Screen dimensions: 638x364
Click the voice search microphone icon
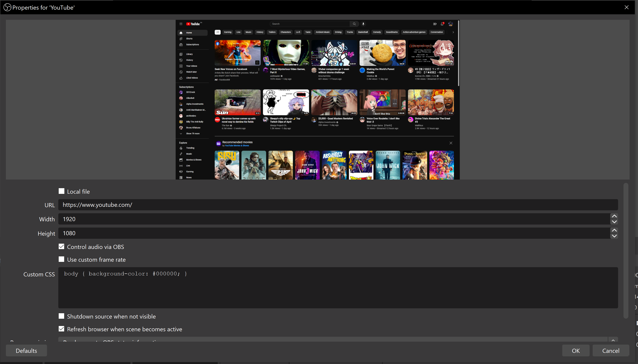pos(363,24)
